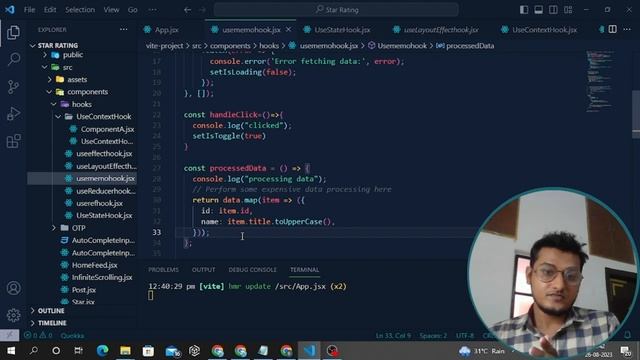
Task: Click the split editor right icon
Action: click(613, 29)
